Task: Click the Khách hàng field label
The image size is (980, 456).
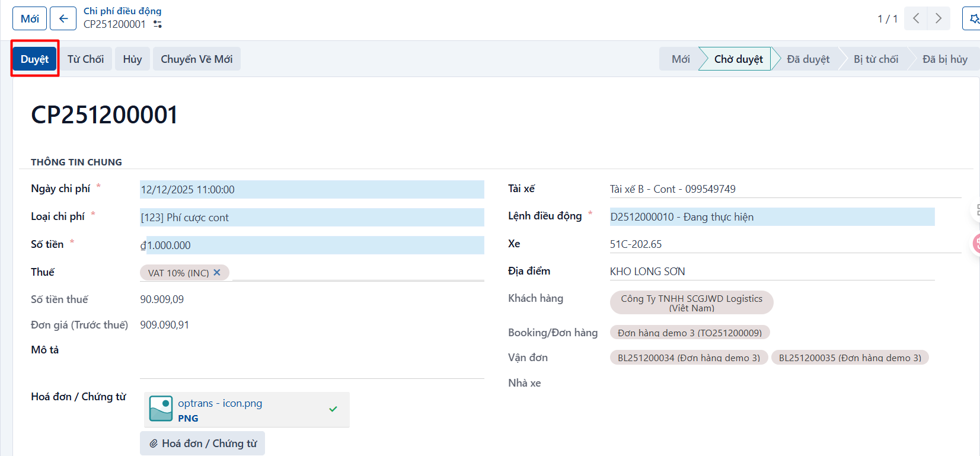Action: pyautogui.click(x=535, y=298)
